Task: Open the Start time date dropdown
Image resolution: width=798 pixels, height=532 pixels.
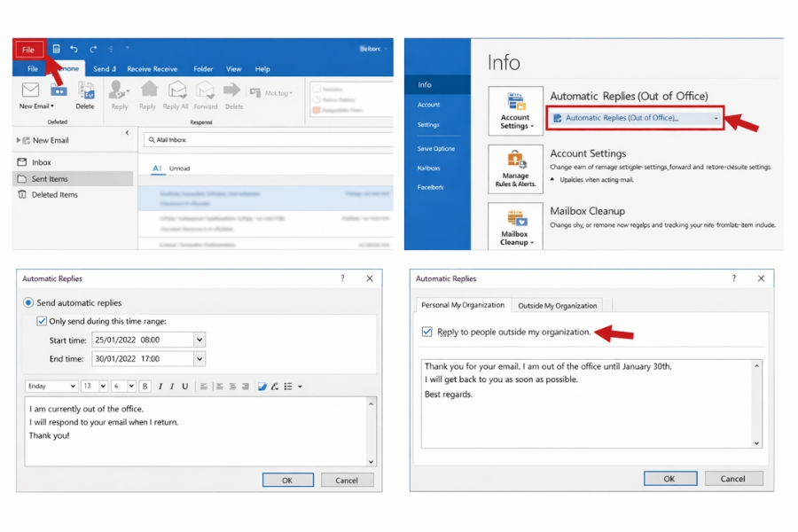Action: coord(199,340)
